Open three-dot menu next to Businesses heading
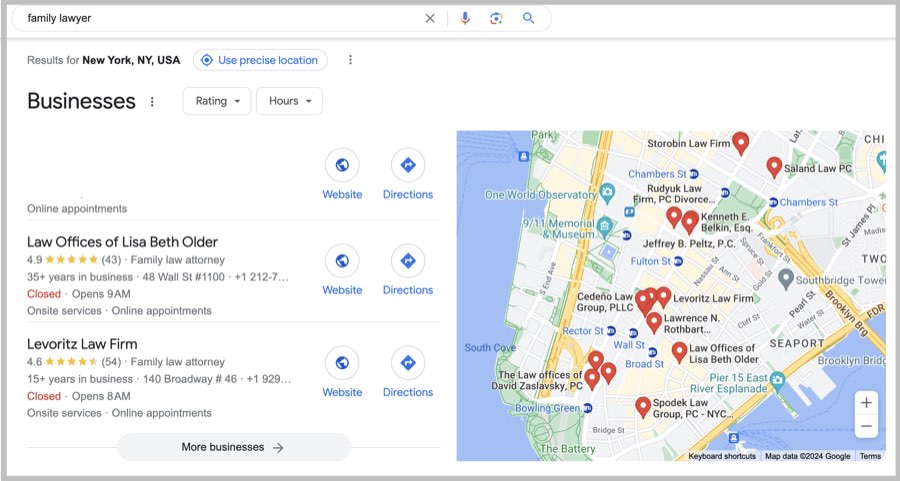900x481 pixels. point(152,102)
